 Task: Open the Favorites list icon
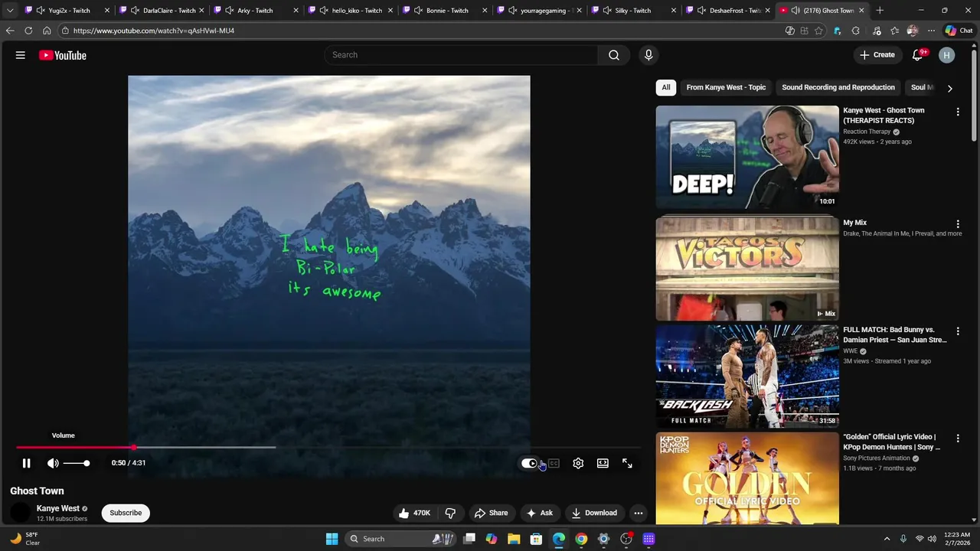point(894,31)
